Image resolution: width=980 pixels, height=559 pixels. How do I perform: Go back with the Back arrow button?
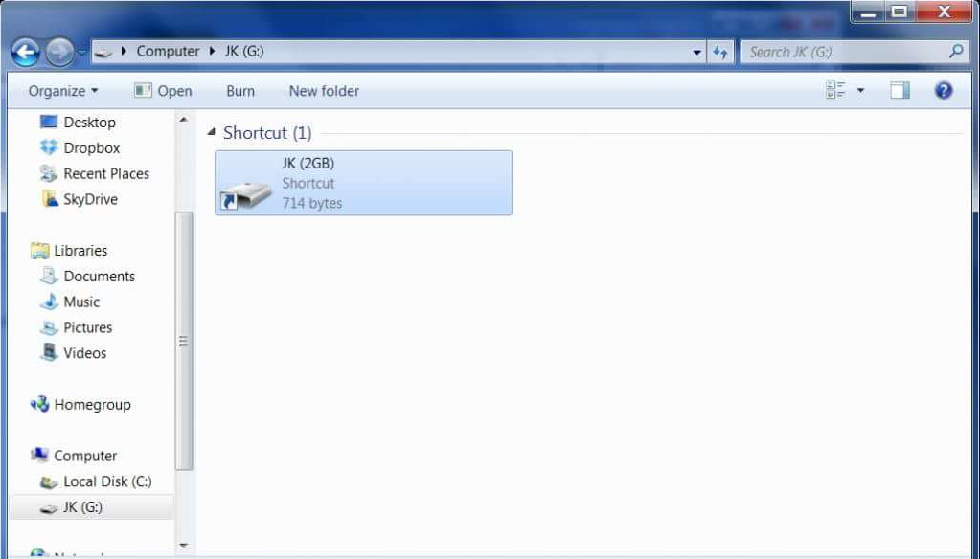pyautogui.click(x=26, y=53)
